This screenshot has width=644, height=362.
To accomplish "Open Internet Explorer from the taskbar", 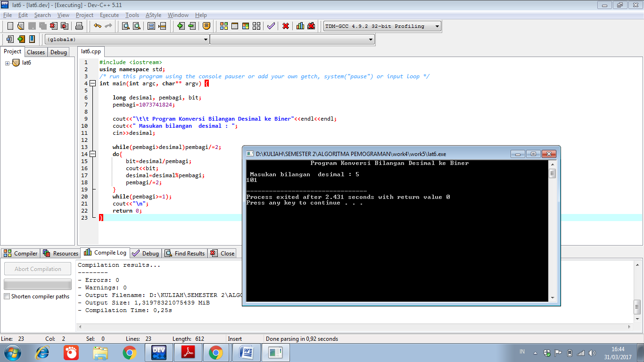I will pyautogui.click(x=43, y=352).
